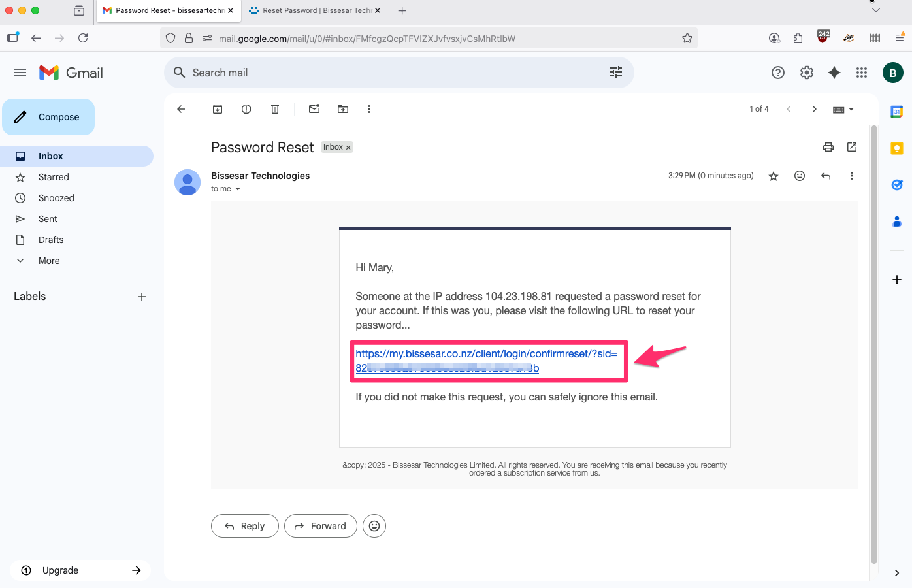Show the previous email chevron
The image size is (912, 588).
[x=789, y=109]
